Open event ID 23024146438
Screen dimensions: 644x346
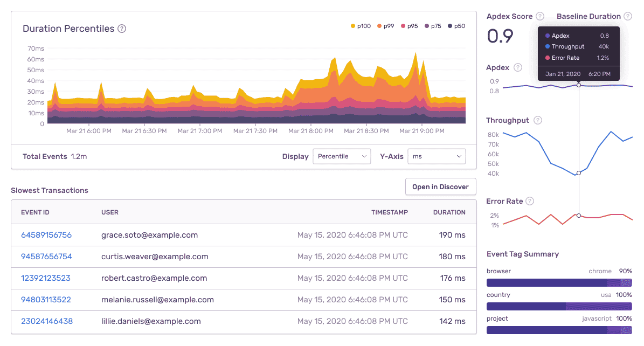(x=47, y=321)
